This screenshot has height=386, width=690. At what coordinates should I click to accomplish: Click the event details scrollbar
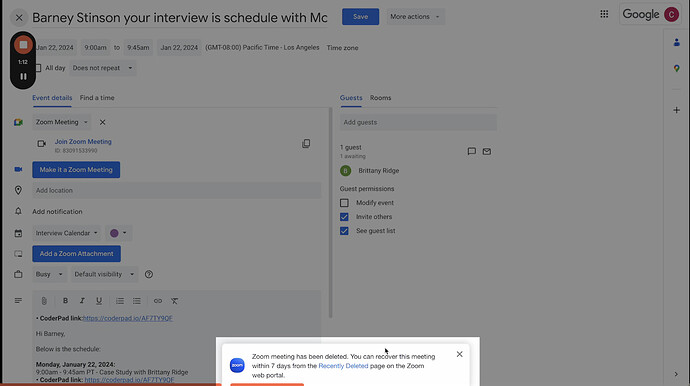330,213
